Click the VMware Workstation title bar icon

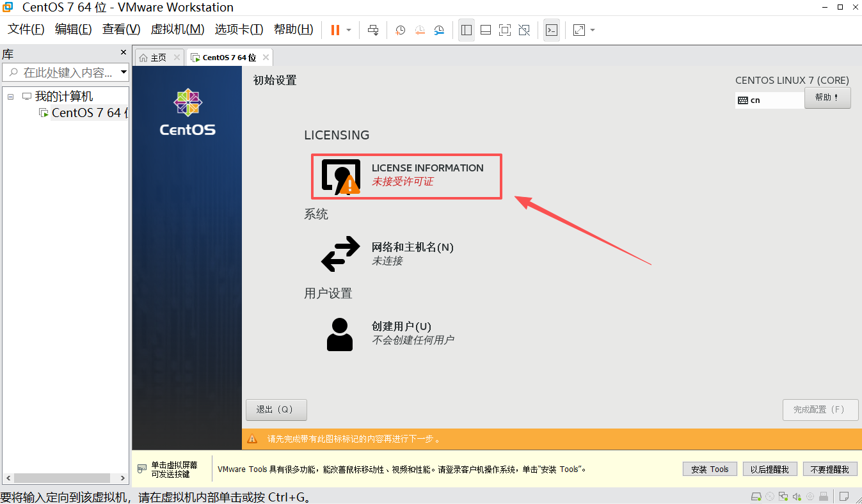click(8, 7)
